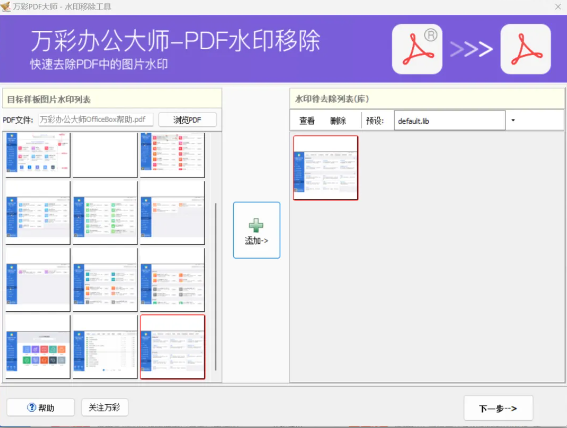Click the source PDF icon with registered mark
Screen dimensions: 567x428
pos(417,49)
